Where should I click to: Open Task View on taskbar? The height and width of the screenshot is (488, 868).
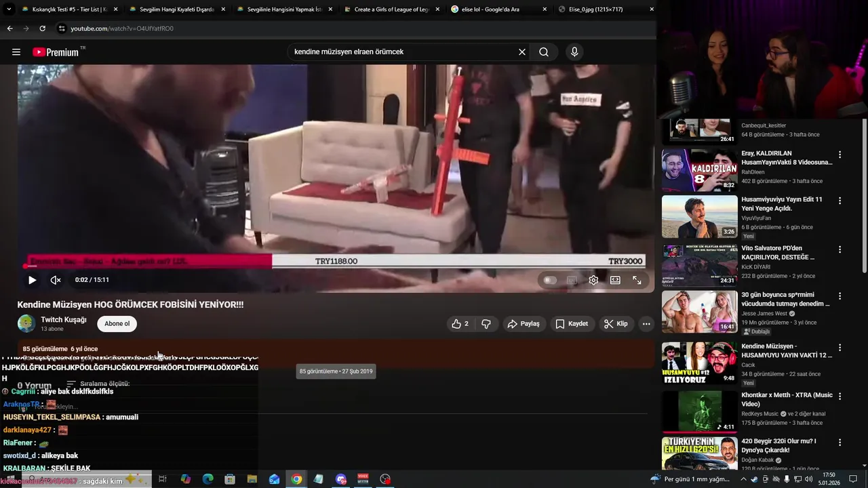tap(163, 479)
